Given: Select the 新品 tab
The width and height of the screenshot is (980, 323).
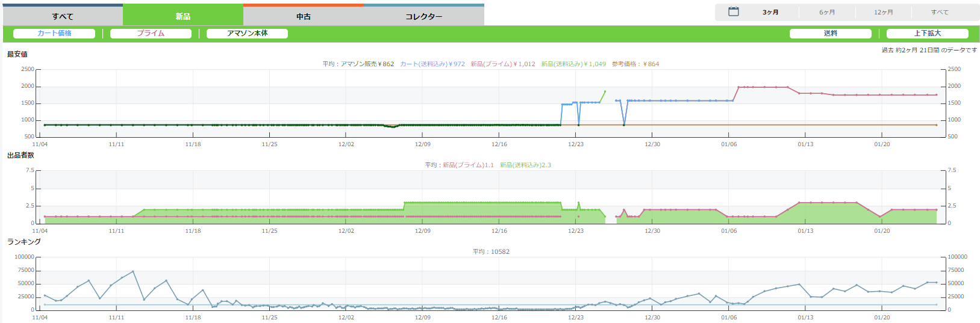Looking at the screenshot, I should [183, 16].
